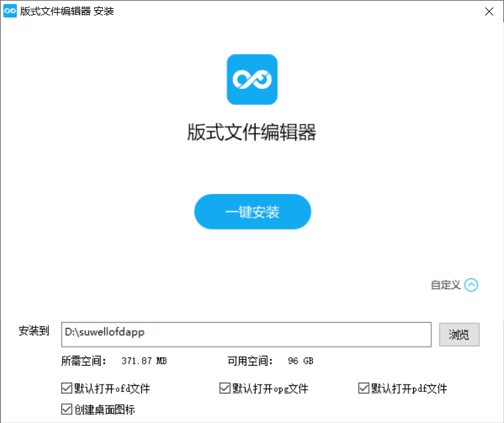Screen dimensions: 504x423
Task: Click the small app icon in title bar
Action: pos(10,11)
